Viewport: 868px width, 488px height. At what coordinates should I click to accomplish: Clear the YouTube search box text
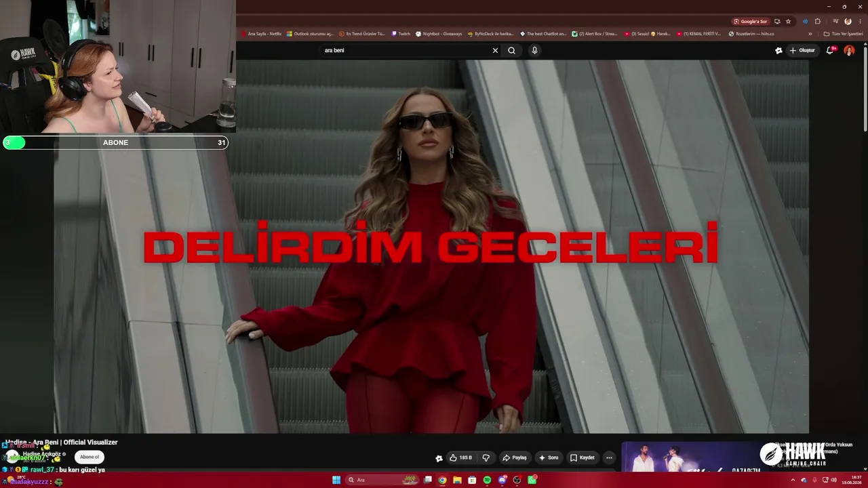[495, 50]
